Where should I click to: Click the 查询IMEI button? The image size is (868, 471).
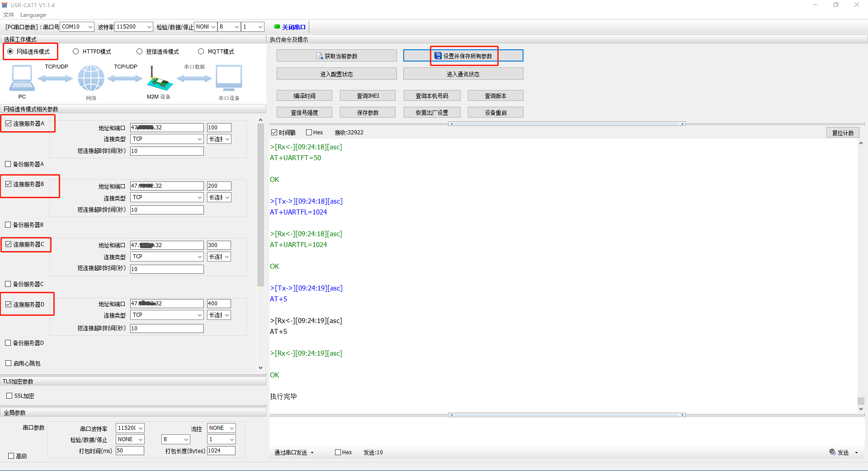(x=368, y=96)
